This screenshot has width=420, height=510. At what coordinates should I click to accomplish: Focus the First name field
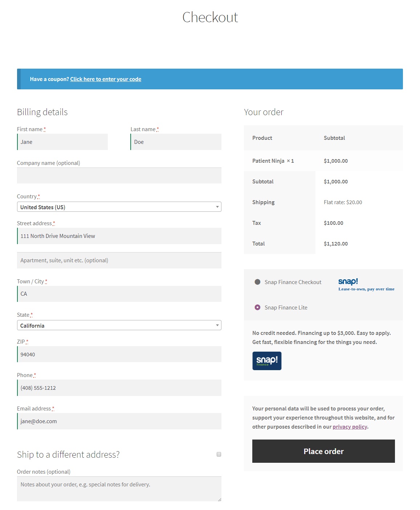tap(62, 142)
